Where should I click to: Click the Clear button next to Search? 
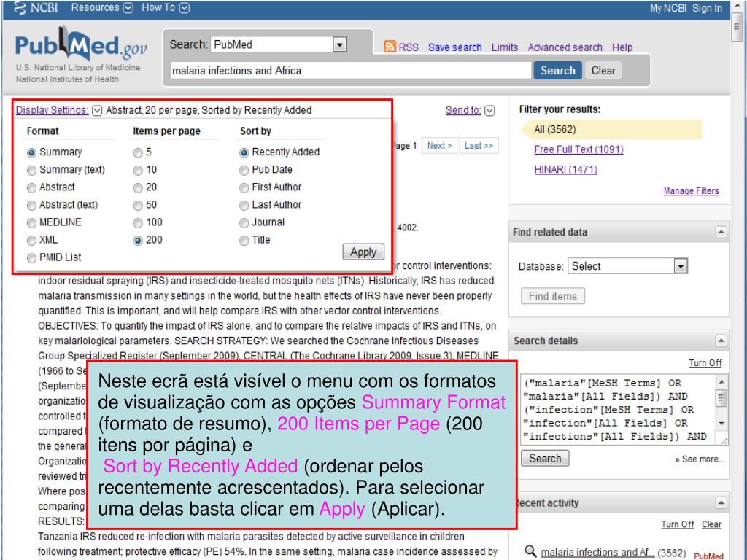pos(603,71)
